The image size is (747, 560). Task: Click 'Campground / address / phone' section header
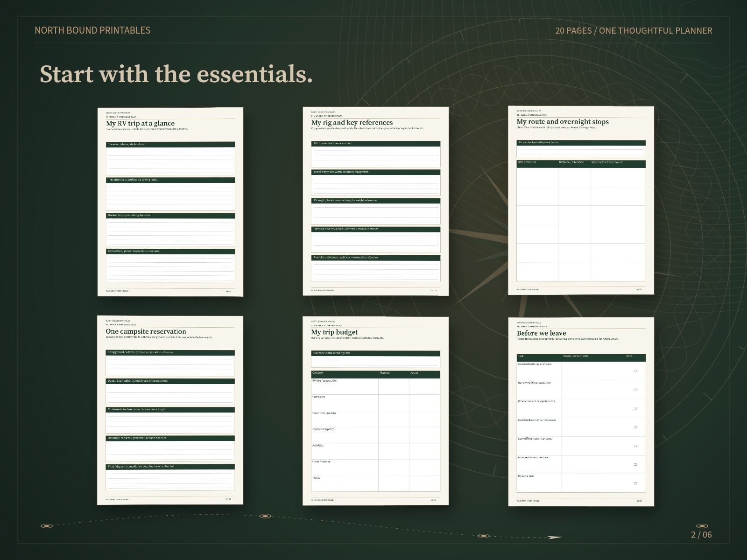170,353
